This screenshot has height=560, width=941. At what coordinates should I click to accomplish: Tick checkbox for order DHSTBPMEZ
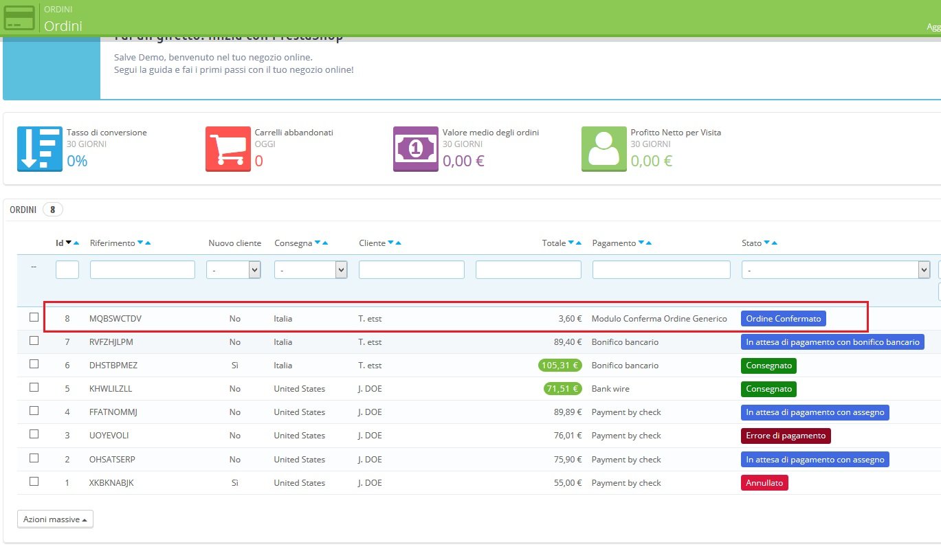point(34,364)
